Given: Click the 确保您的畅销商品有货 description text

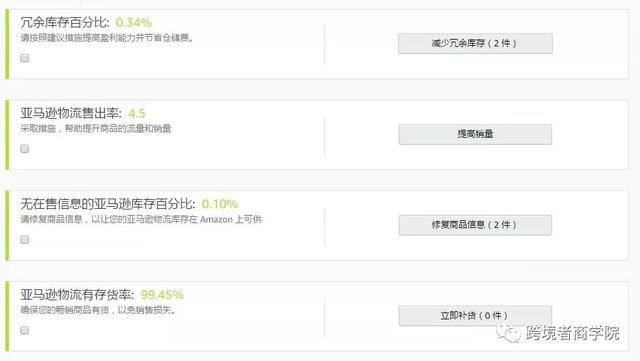Looking at the screenshot, I should (98, 310).
